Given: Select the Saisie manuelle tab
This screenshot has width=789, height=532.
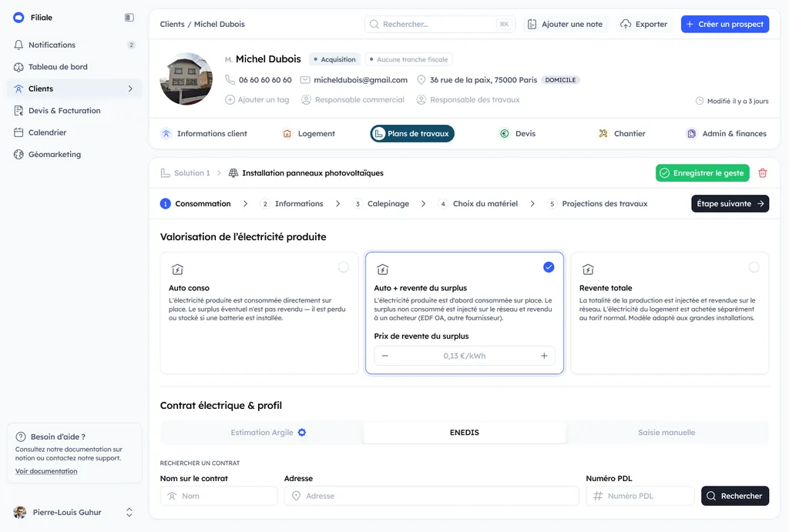Looking at the screenshot, I should [666, 433].
